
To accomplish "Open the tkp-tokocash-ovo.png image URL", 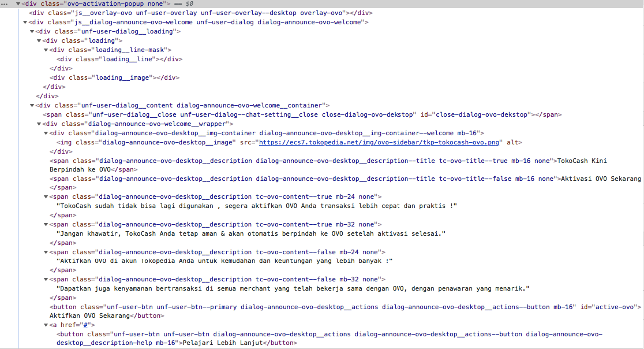I will (x=379, y=142).
